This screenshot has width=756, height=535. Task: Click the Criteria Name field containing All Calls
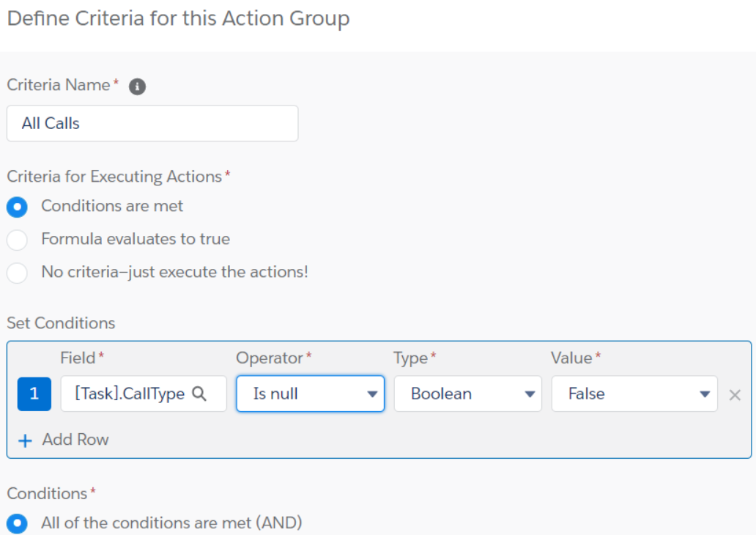coord(152,123)
